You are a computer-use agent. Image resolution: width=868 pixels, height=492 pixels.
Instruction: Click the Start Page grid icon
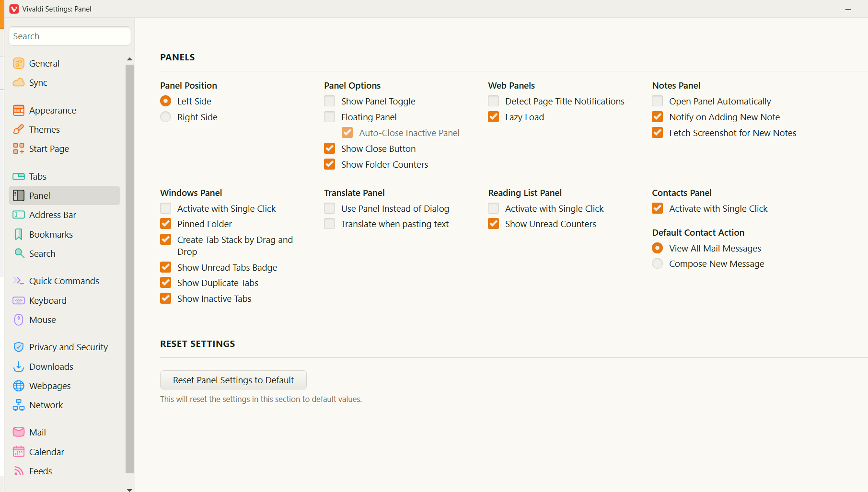pyautogui.click(x=19, y=149)
